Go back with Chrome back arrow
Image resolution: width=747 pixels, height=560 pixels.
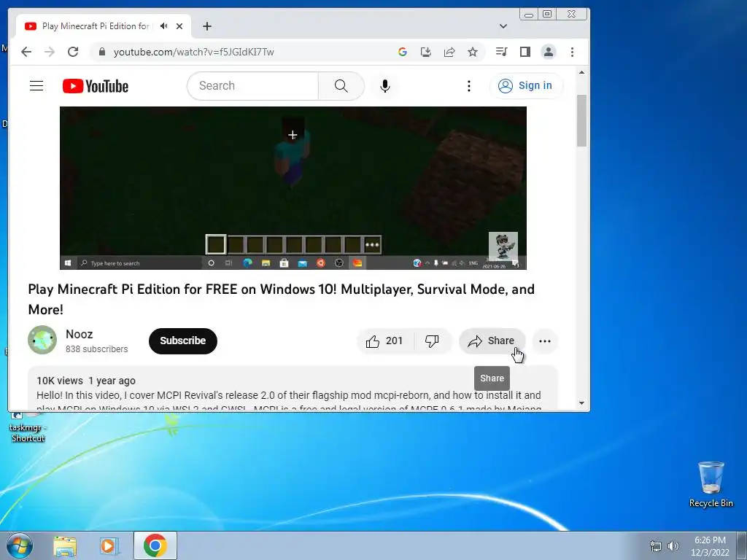[x=26, y=52]
